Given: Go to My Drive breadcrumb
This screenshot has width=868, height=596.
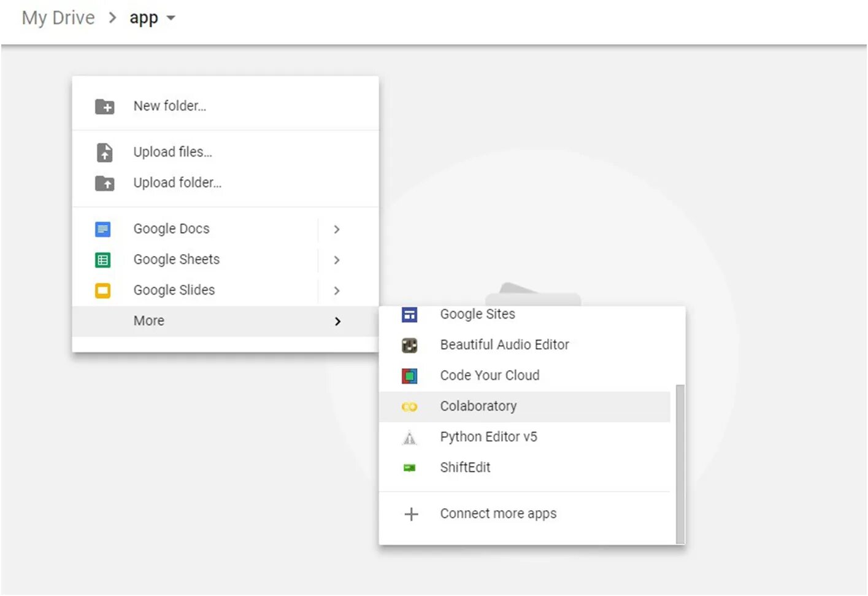Looking at the screenshot, I should coord(58,18).
